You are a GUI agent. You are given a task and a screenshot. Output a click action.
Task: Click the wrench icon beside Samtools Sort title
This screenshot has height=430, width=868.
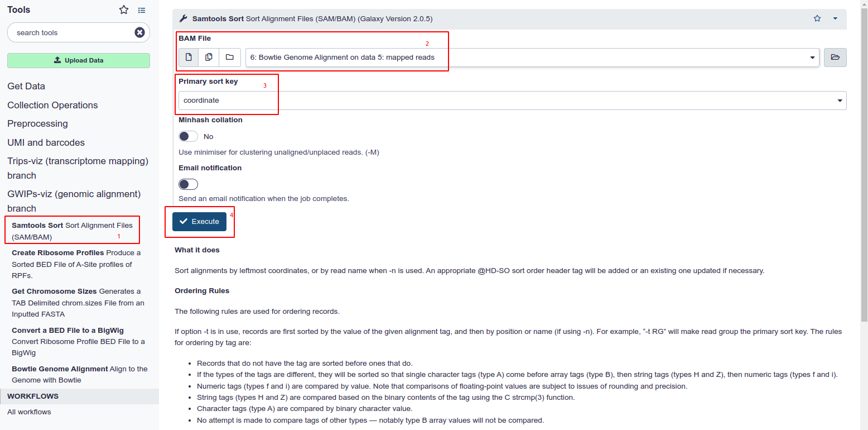[x=183, y=18]
